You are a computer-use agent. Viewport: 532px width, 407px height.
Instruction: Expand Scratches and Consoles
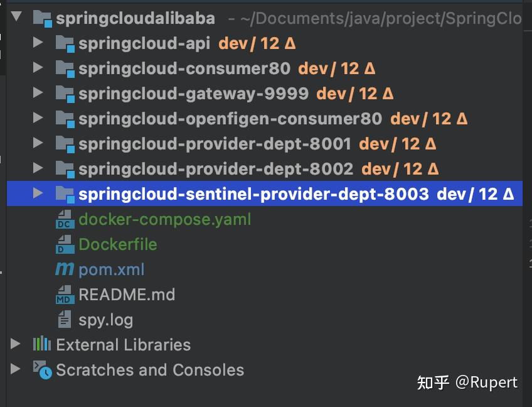click(15, 370)
